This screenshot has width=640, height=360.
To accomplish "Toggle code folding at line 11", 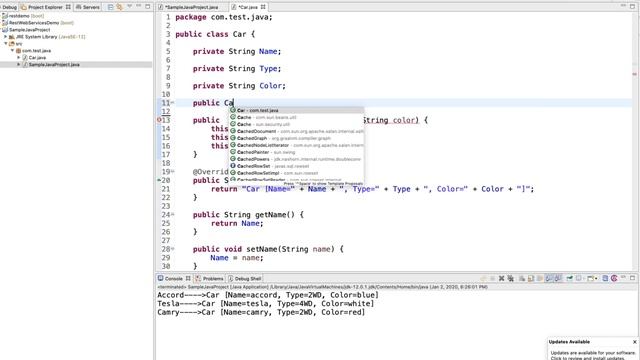I will pos(173,103).
